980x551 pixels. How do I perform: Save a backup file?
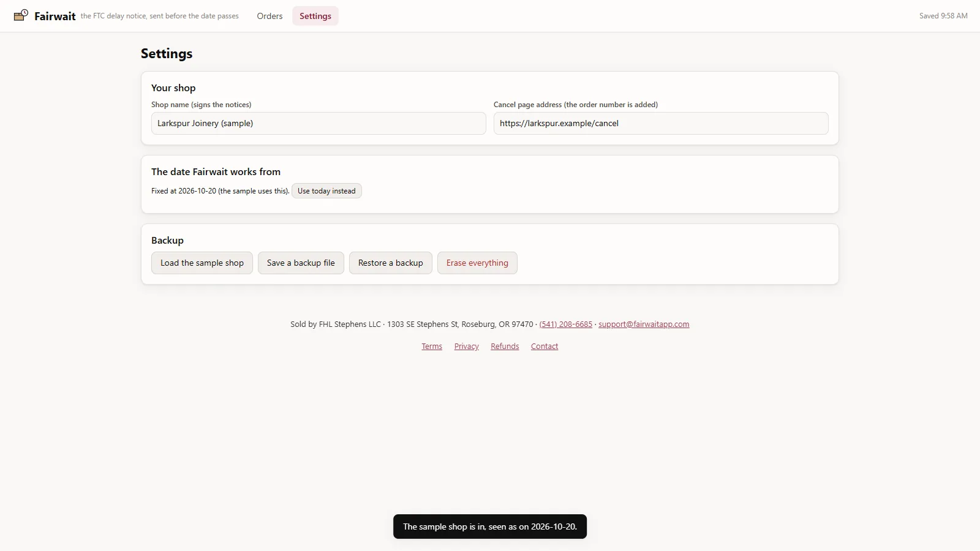pyautogui.click(x=301, y=263)
